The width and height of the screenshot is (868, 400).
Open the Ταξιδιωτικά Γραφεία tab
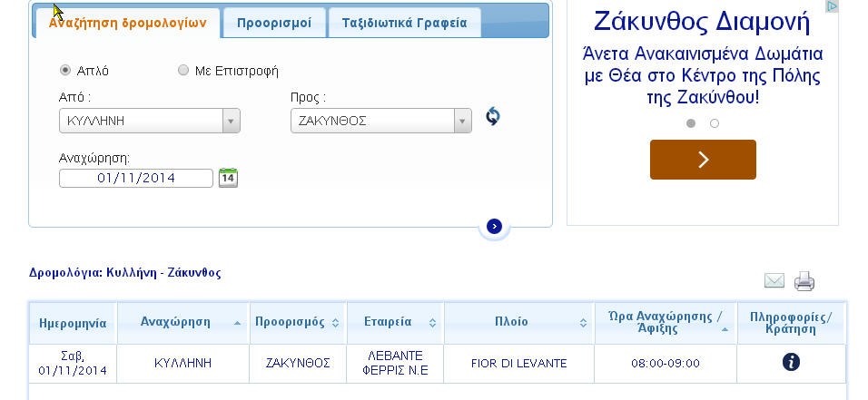coord(404,23)
